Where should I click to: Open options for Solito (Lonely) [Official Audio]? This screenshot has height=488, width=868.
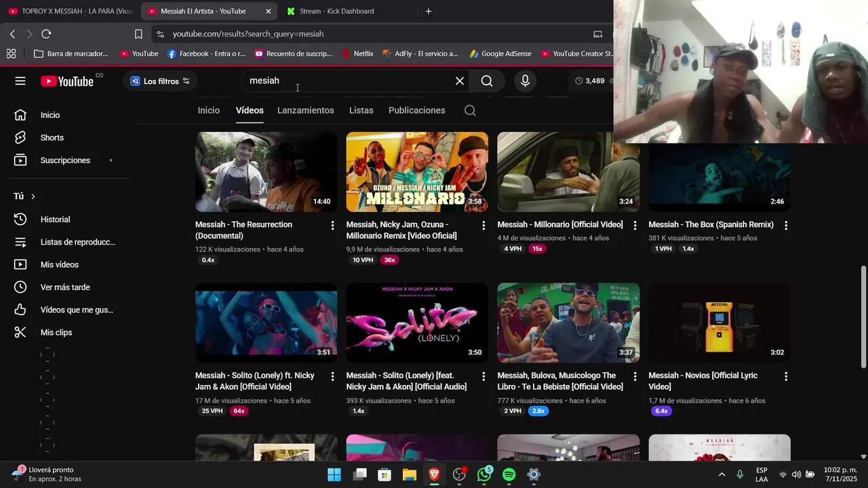484,376
